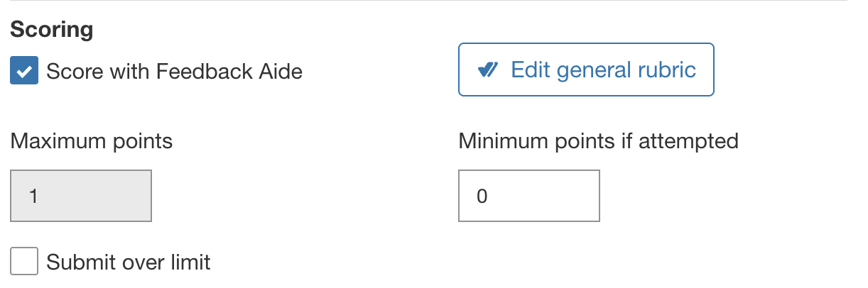Click the "Submit over limit" label text
This screenshot has width=868, height=288.
(129, 262)
